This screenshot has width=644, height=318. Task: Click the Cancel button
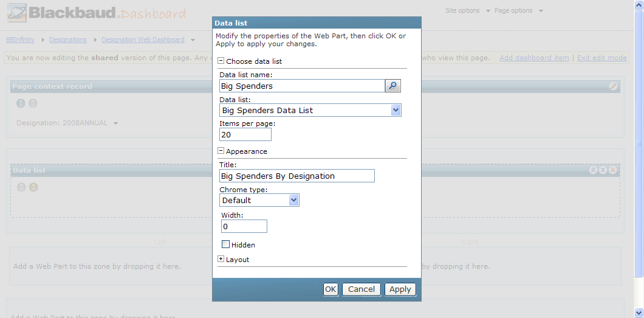tap(361, 289)
